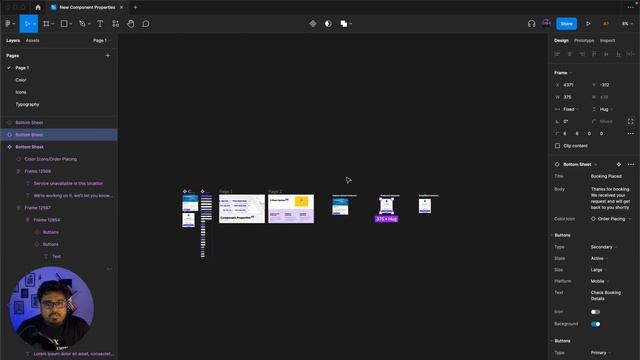Select the Frame tool
The height and width of the screenshot is (360, 640).
(x=46, y=24)
